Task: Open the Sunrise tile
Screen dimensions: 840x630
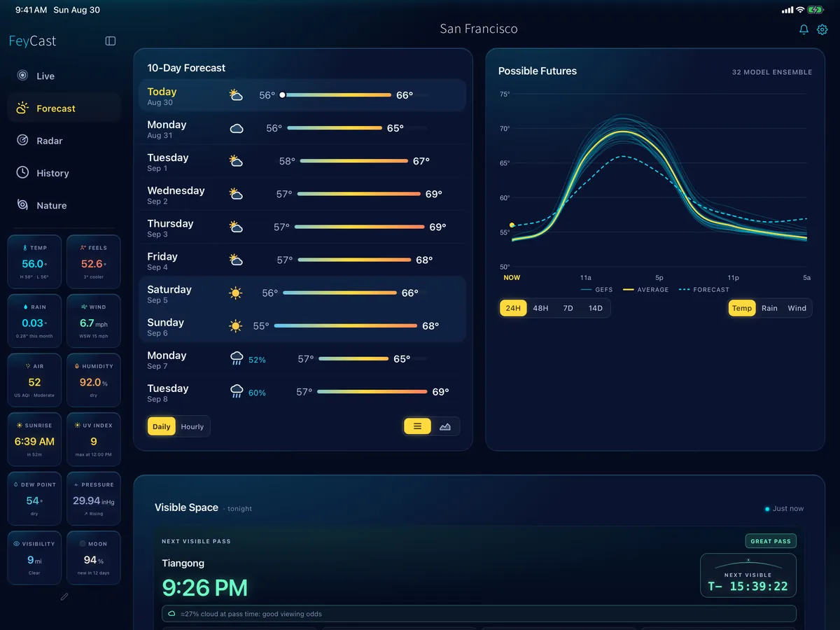Action: [x=34, y=440]
